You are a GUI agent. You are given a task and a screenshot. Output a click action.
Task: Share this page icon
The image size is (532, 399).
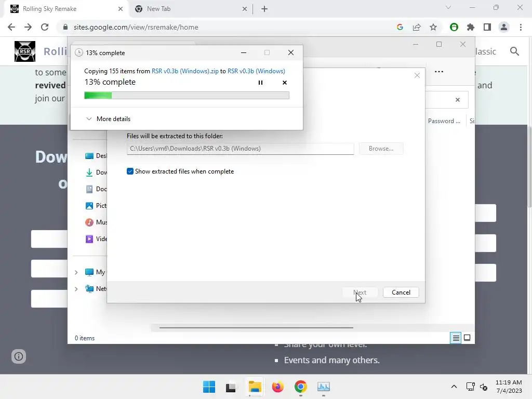coord(417,27)
